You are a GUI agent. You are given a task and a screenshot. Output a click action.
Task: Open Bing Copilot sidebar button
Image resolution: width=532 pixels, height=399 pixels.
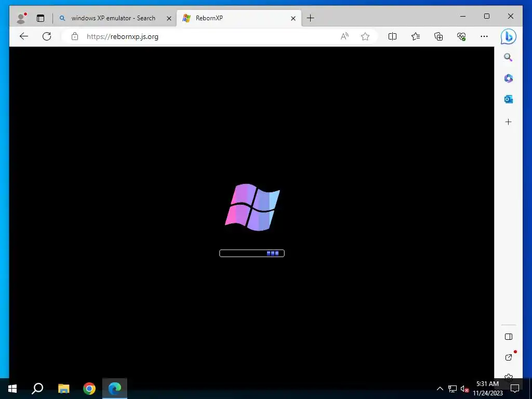[x=508, y=36]
